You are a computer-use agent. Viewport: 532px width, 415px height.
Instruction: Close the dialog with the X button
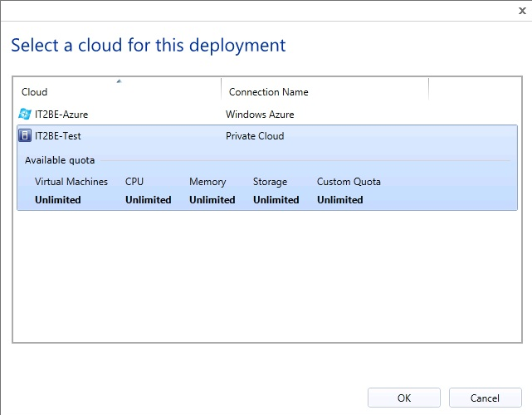[x=522, y=10]
